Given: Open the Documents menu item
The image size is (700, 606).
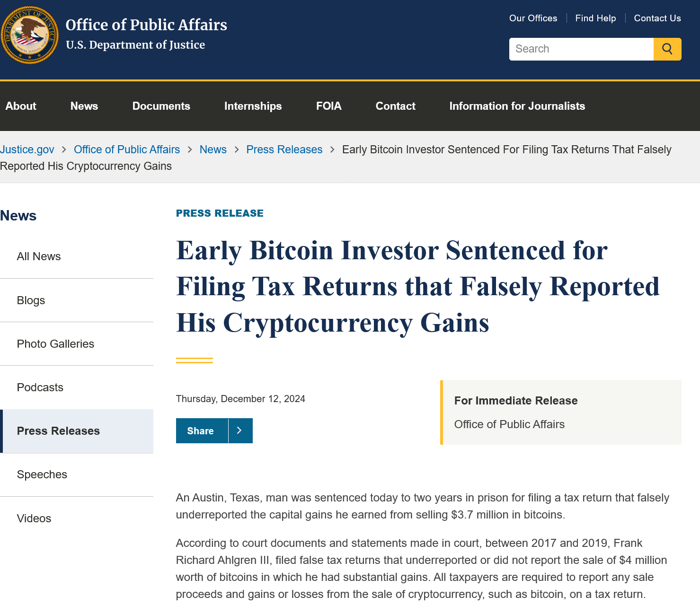Looking at the screenshot, I should (x=161, y=106).
